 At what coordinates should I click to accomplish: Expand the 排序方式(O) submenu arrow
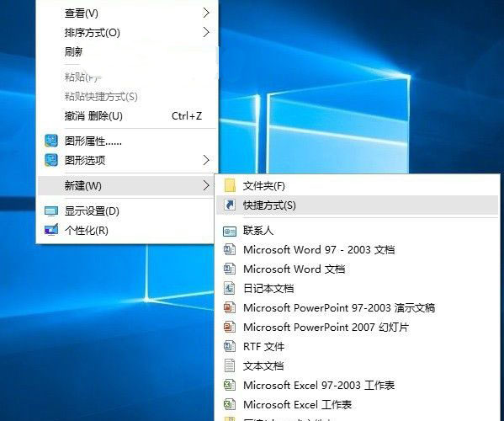point(206,32)
